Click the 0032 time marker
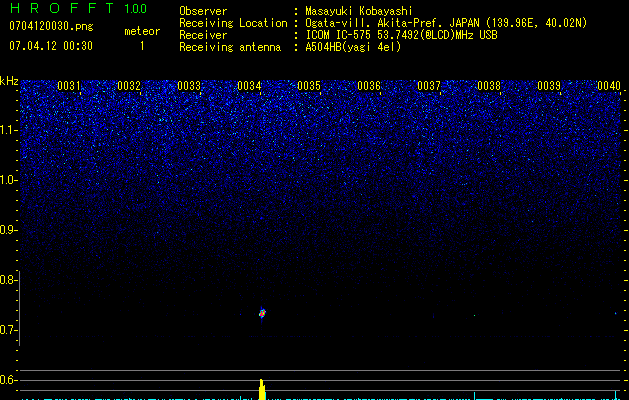The width and height of the screenshot is (629, 400). (129, 86)
